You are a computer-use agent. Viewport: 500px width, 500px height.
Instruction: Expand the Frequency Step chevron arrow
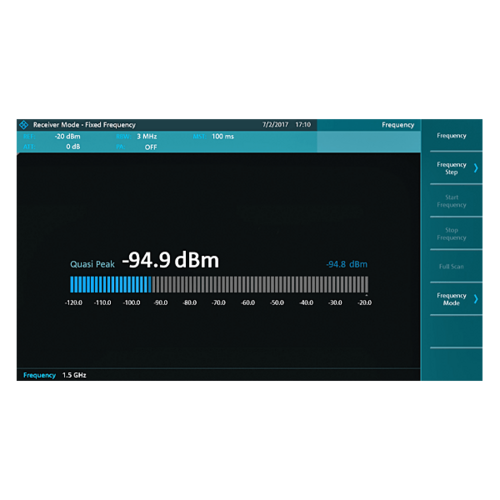click(x=476, y=168)
